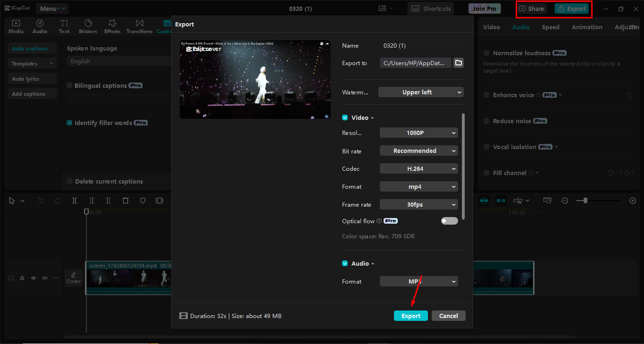Select the Stickers panel
644x344 pixels.
click(x=88, y=26)
